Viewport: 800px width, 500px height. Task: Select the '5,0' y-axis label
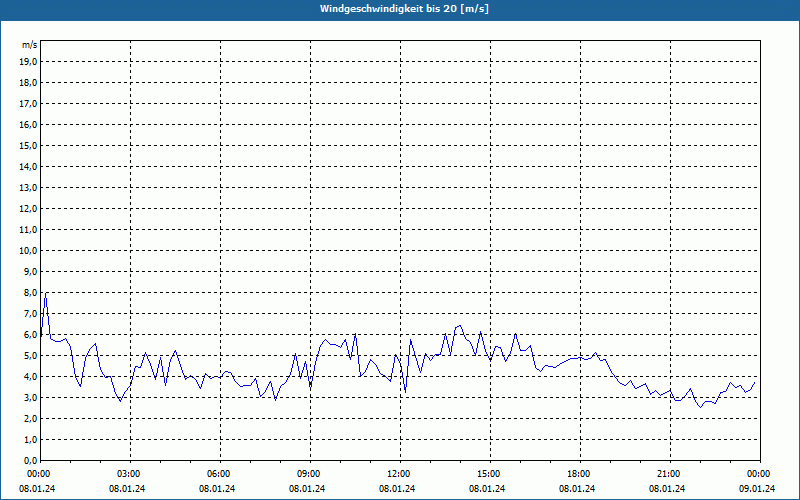[30, 356]
